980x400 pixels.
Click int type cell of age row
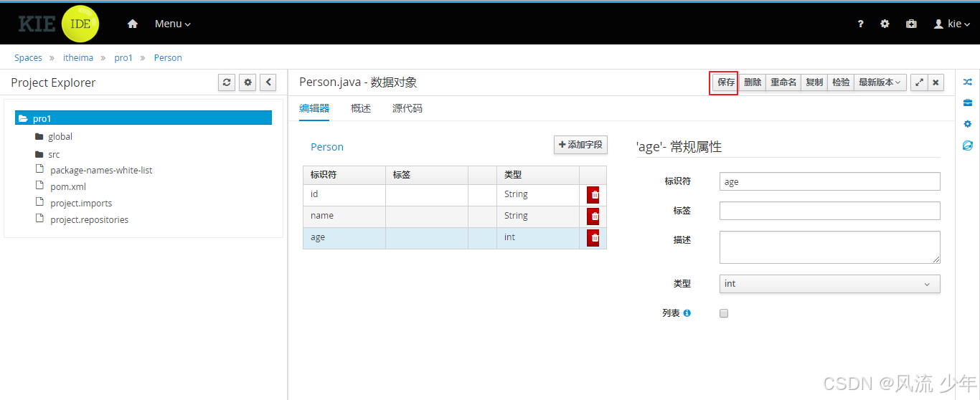pos(537,238)
